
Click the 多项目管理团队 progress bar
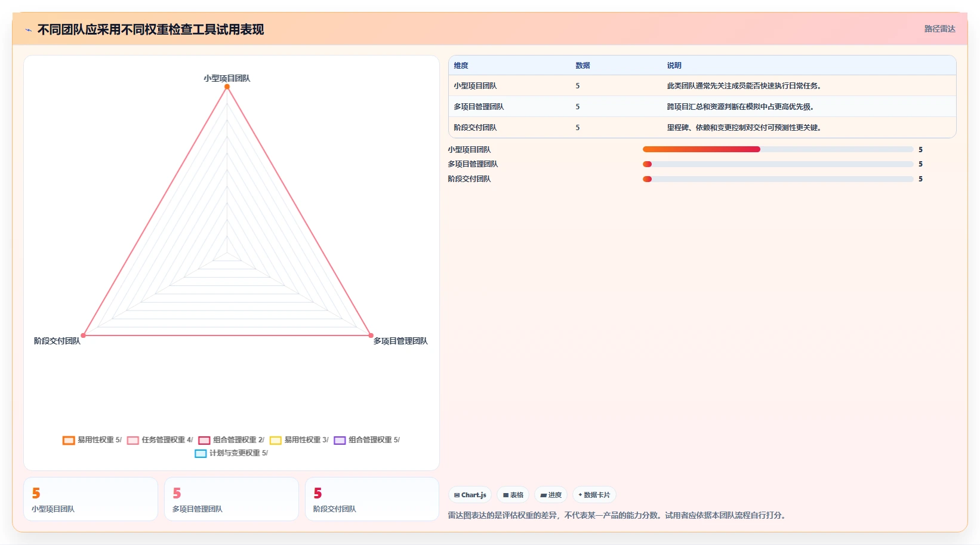778,164
